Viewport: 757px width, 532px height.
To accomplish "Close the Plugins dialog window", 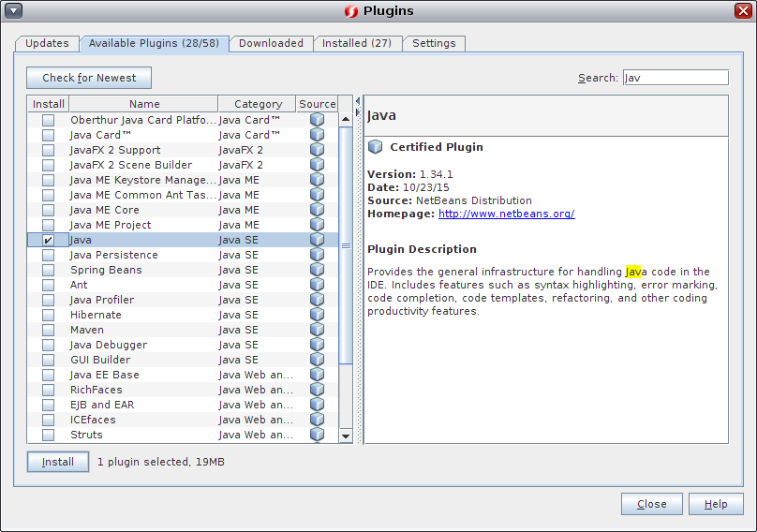I will click(743, 10).
